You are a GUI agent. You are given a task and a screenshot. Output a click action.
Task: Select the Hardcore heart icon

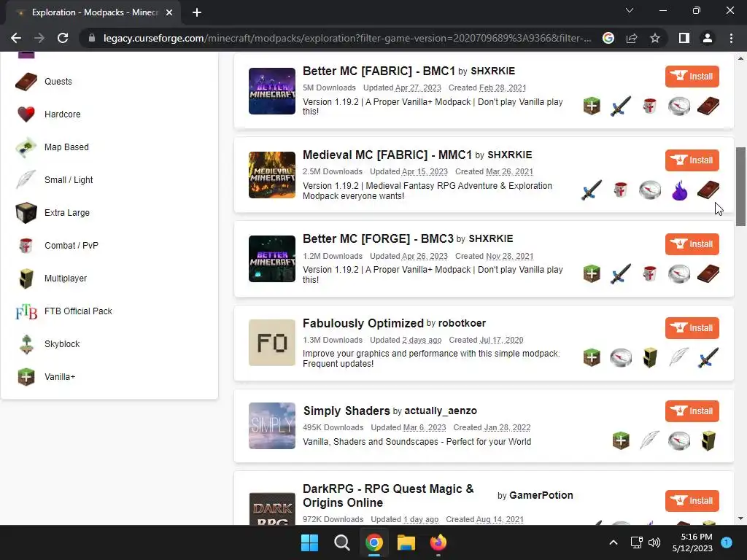(26, 114)
